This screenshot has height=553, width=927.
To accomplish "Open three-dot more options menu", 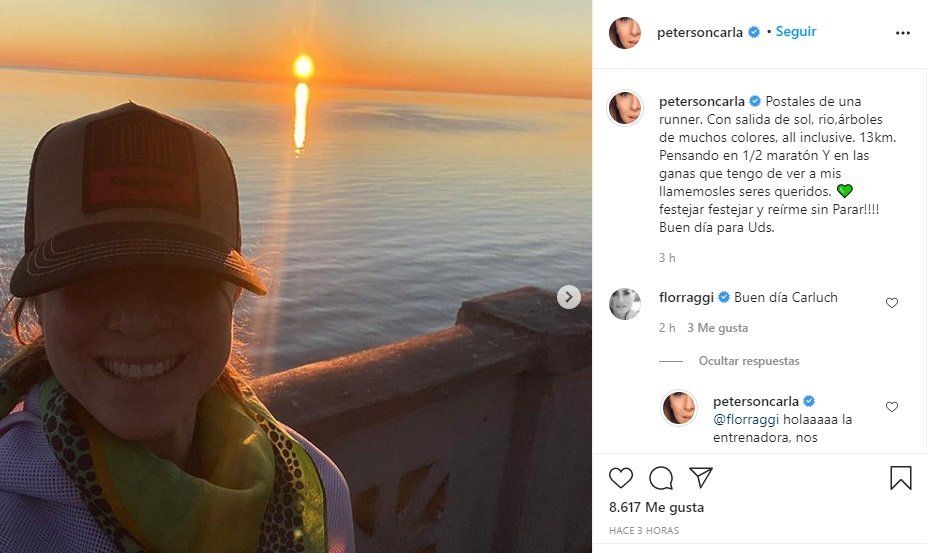I will coord(903,33).
